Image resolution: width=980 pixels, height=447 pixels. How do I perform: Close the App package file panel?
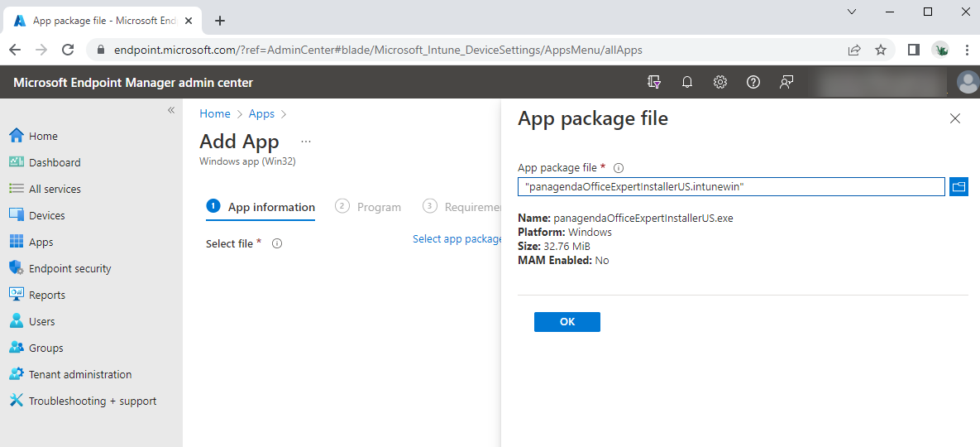[x=955, y=118]
